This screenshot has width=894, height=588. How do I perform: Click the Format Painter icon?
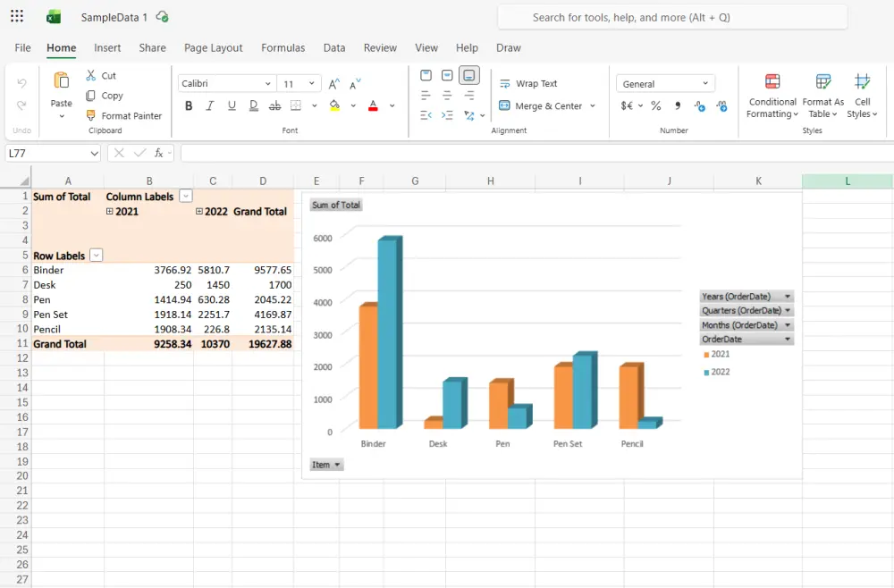click(91, 116)
